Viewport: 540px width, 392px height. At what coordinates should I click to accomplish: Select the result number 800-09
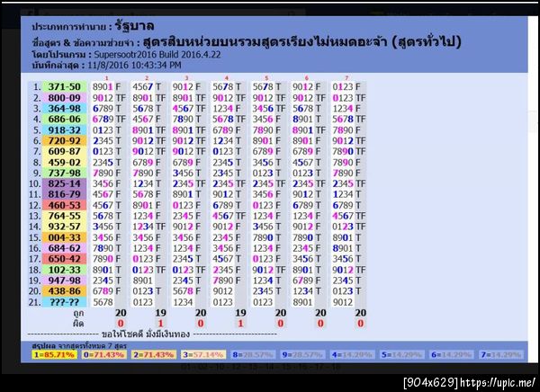click(x=65, y=98)
